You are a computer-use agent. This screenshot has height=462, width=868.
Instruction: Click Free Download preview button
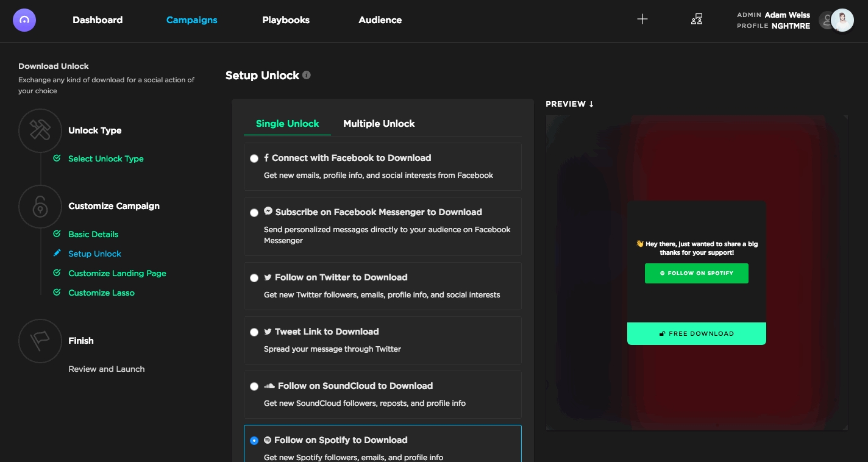coord(697,333)
